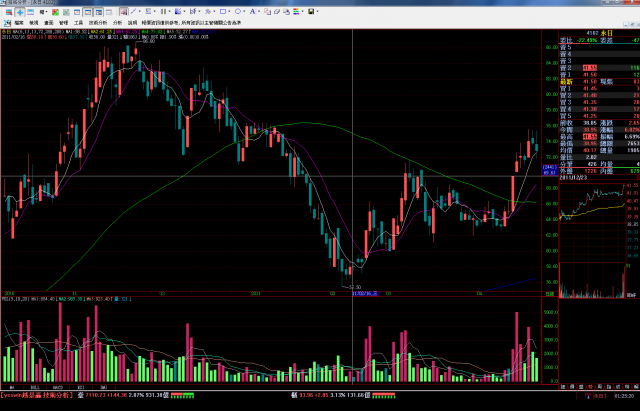Open dropdown arrow beside the line tool
640x411 pixels.
coord(140,11)
